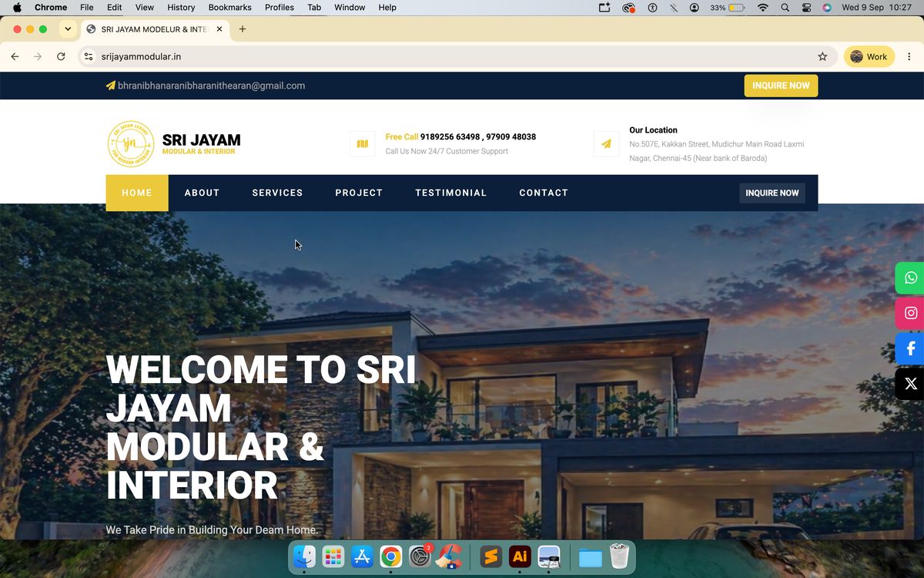Open the File menu

click(x=86, y=8)
